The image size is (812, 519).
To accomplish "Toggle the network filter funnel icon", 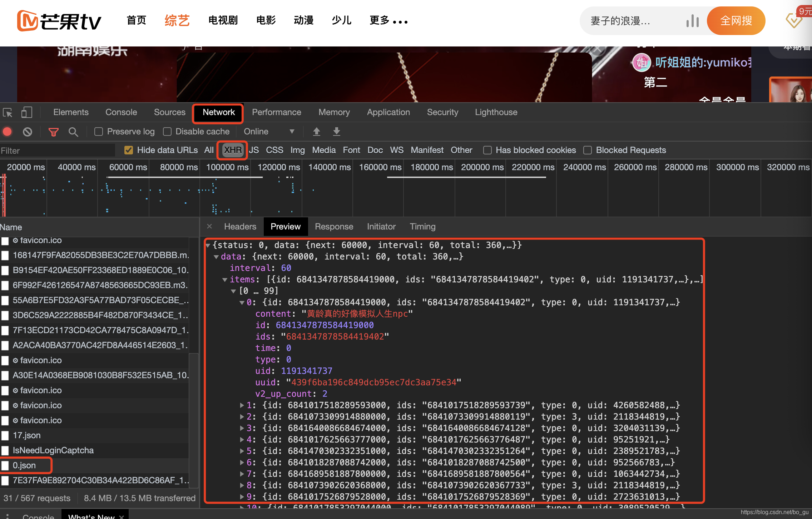I will (x=54, y=132).
